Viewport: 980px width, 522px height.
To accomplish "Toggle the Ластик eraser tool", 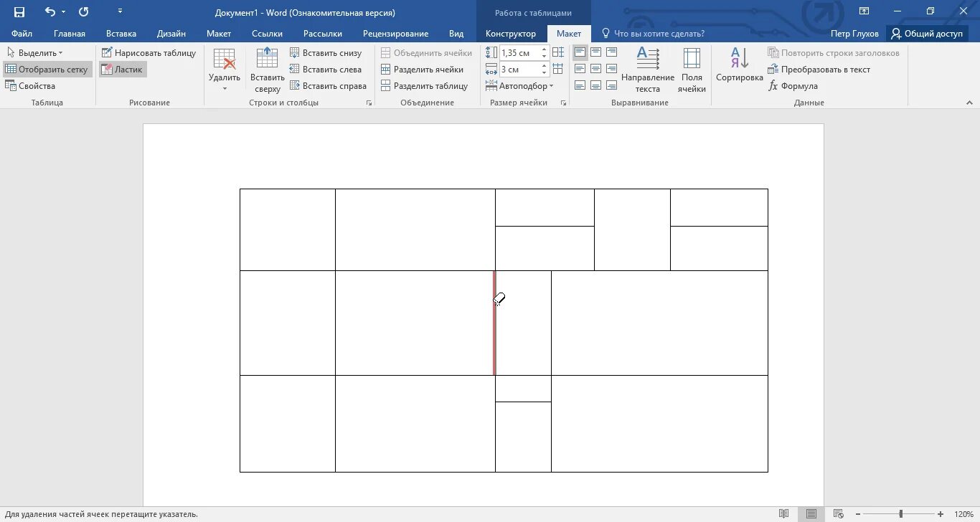I will [123, 70].
